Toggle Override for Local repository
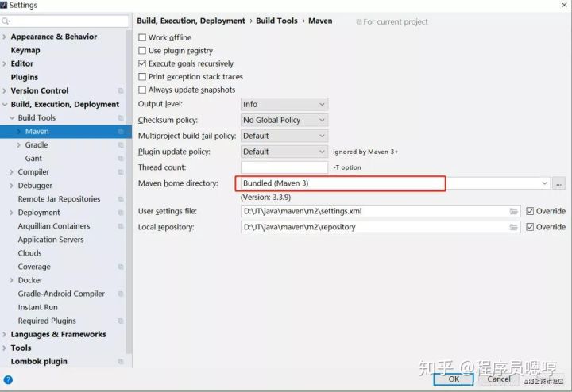The height and width of the screenshot is (392, 572). (530, 227)
